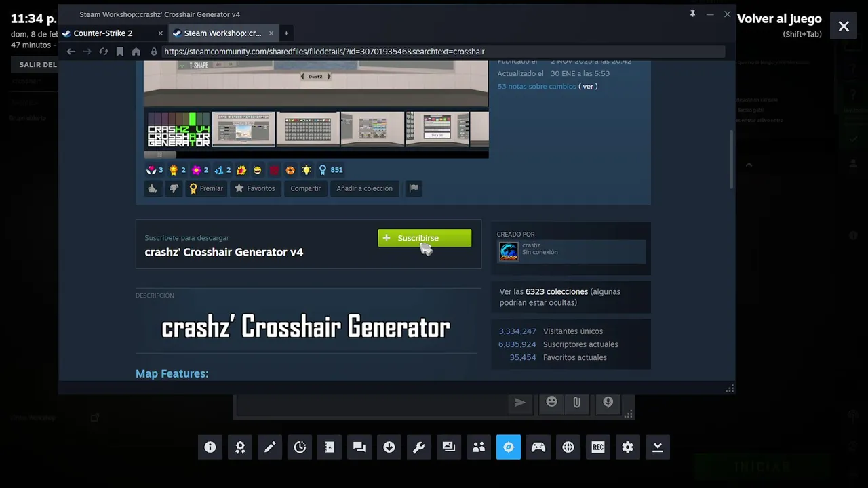Open the guides book icon in overlay toolbar

click(x=330, y=447)
